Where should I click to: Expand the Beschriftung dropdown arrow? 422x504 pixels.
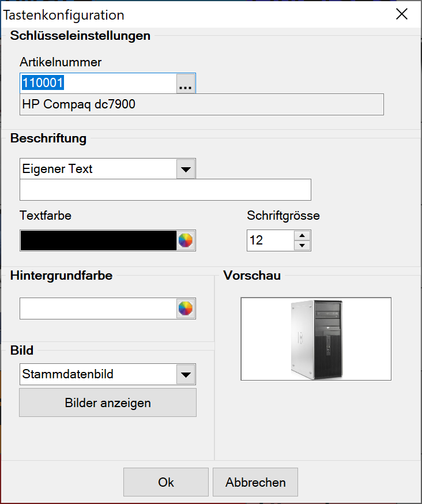[x=186, y=170]
